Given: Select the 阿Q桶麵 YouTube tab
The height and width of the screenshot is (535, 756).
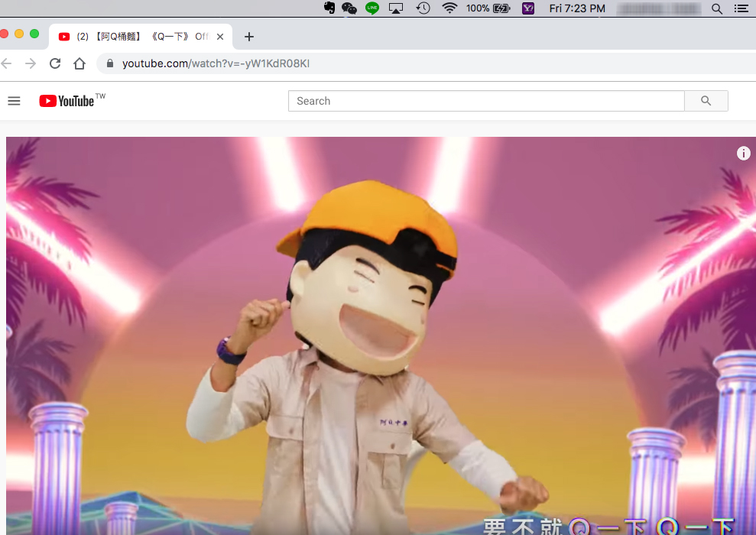Looking at the screenshot, I should 138,37.
